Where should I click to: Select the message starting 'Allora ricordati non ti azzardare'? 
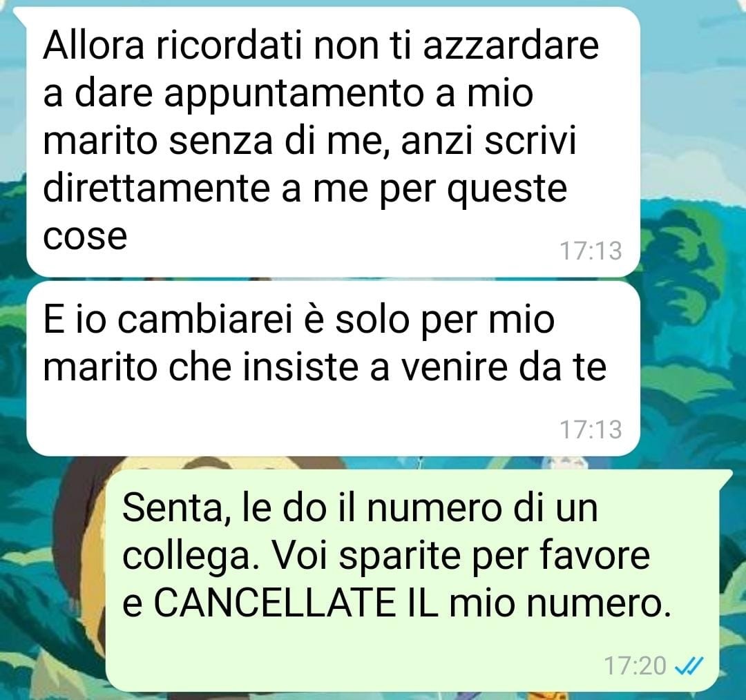point(333,142)
